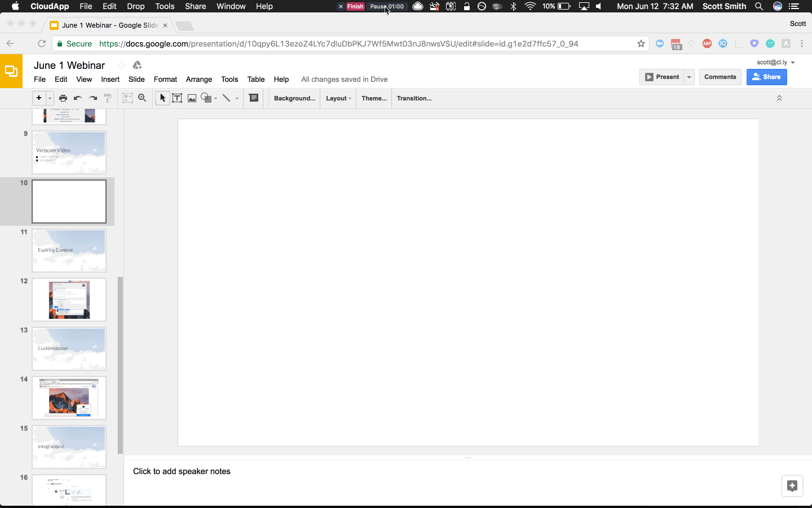The image size is (812, 508).
Task: Select the arrow Select tool
Action: 162,98
